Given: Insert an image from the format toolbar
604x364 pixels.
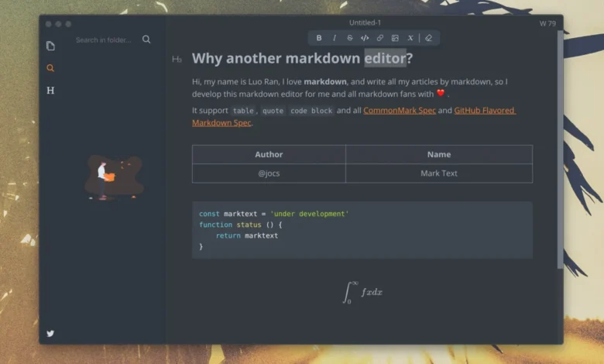Looking at the screenshot, I should coord(395,38).
